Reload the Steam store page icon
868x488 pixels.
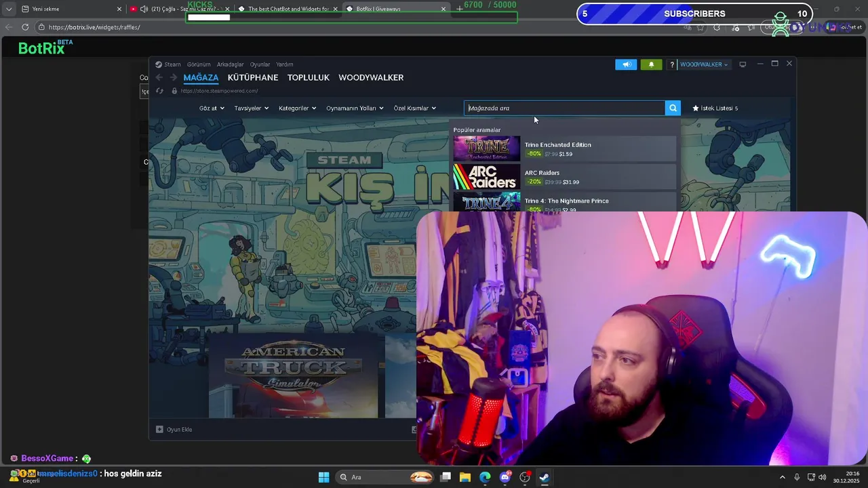tap(159, 91)
